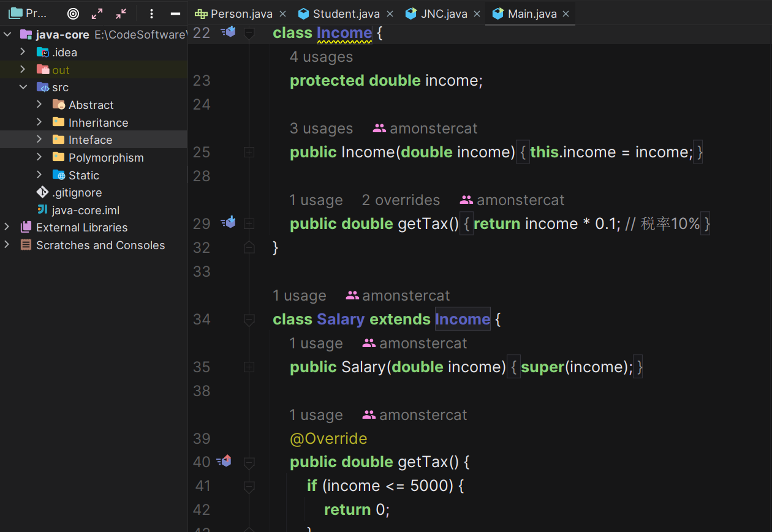Click the "2 overrides" inlay hint
This screenshot has width=772, height=532.
tap(401, 200)
